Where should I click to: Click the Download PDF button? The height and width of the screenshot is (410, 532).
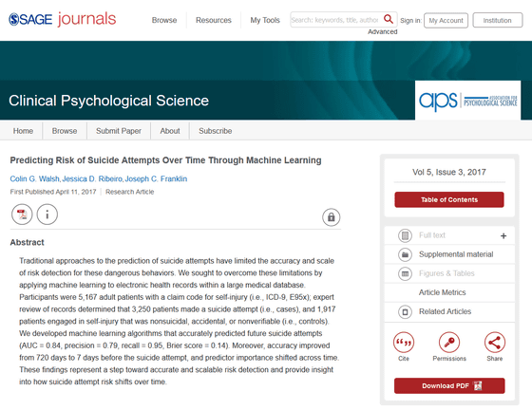[x=449, y=385]
